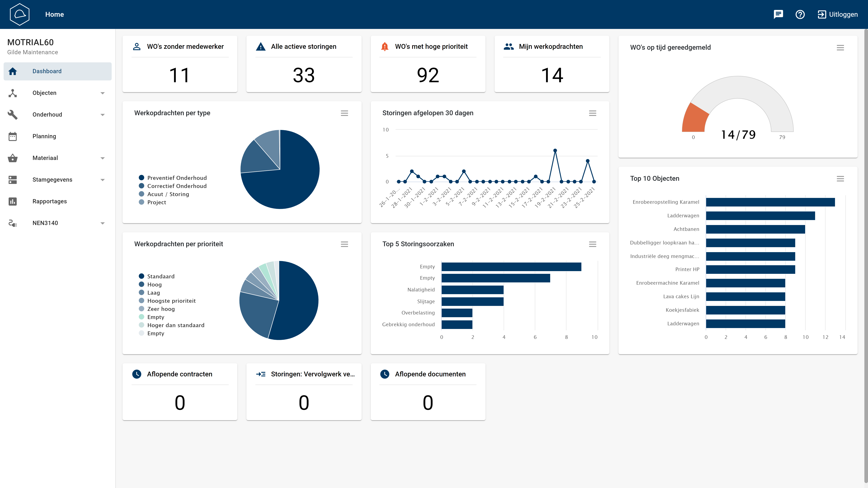The height and width of the screenshot is (488, 868).
Task: Expand the Materiaal menu arrow
Action: tap(102, 158)
